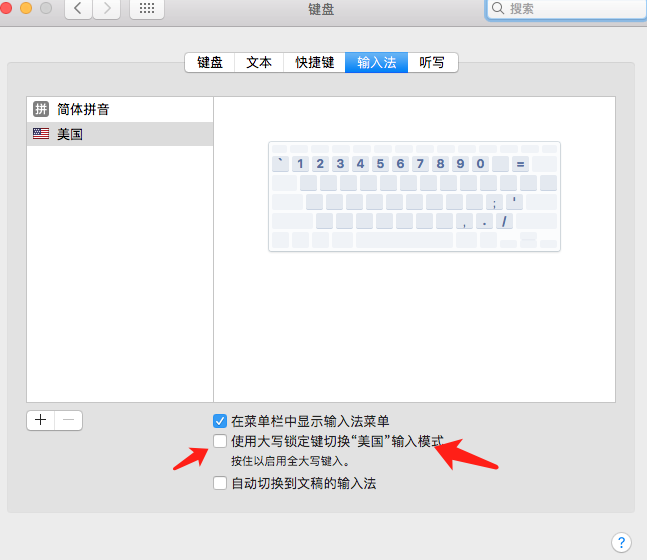Viewport: 647px width, 560px height.
Task: Minimize the window with yellow button
Action: pos(26,8)
